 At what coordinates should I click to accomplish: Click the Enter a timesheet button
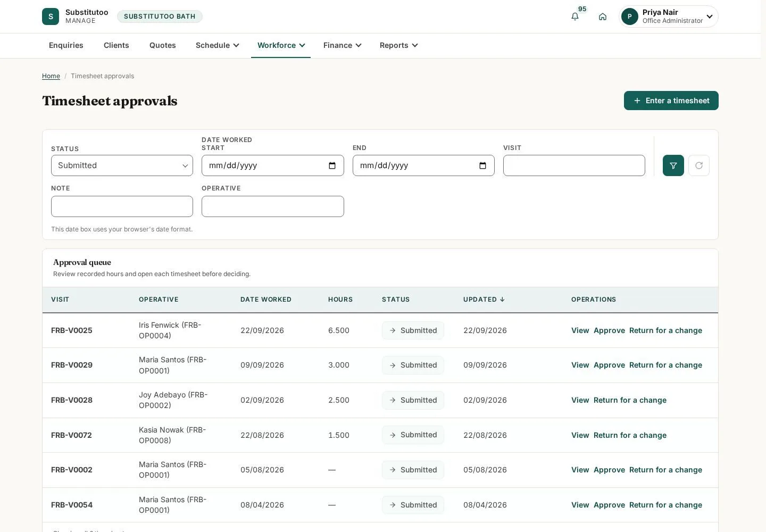[671, 101]
